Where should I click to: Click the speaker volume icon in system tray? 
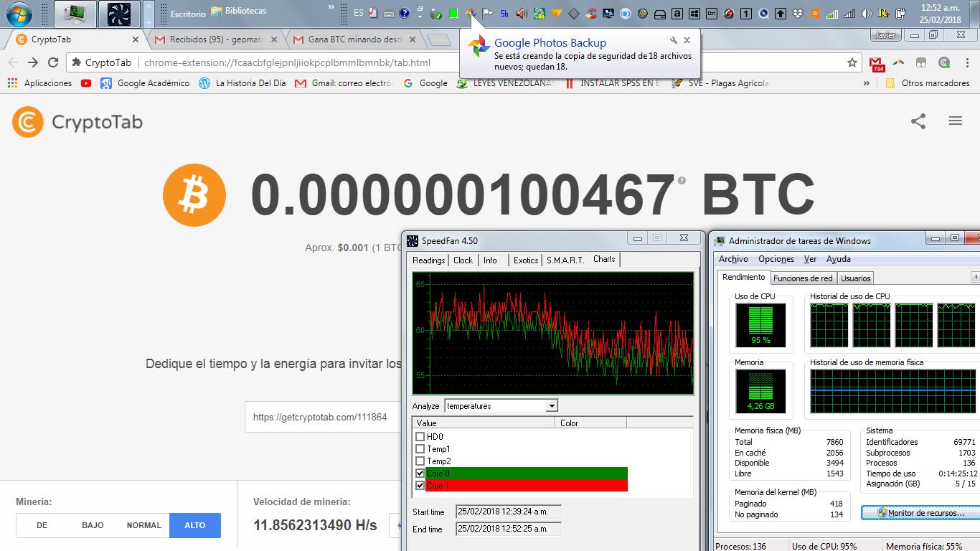(867, 12)
